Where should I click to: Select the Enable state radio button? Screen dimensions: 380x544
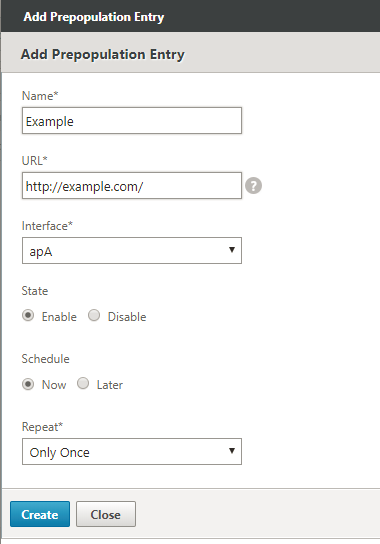point(28,315)
